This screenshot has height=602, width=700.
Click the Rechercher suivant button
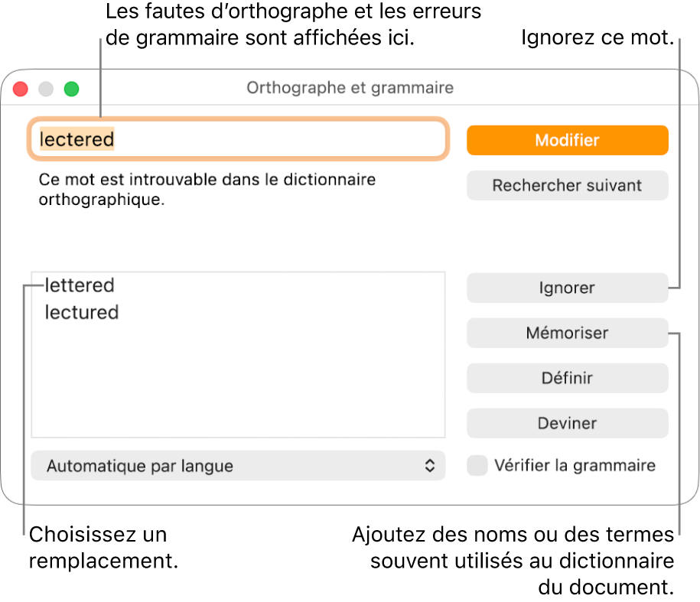click(567, 185)
